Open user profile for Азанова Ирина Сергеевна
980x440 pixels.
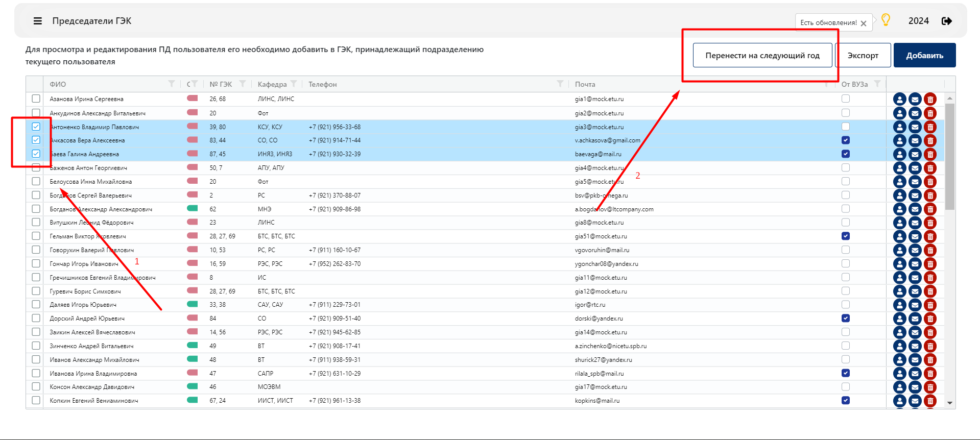[899, 100]
